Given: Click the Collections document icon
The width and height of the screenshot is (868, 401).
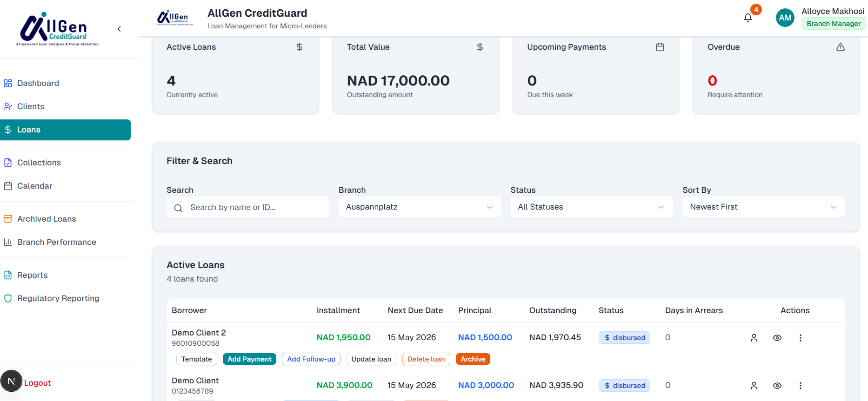Looking at the screenshot, I should pyautogui.click(x=8, y=163).
